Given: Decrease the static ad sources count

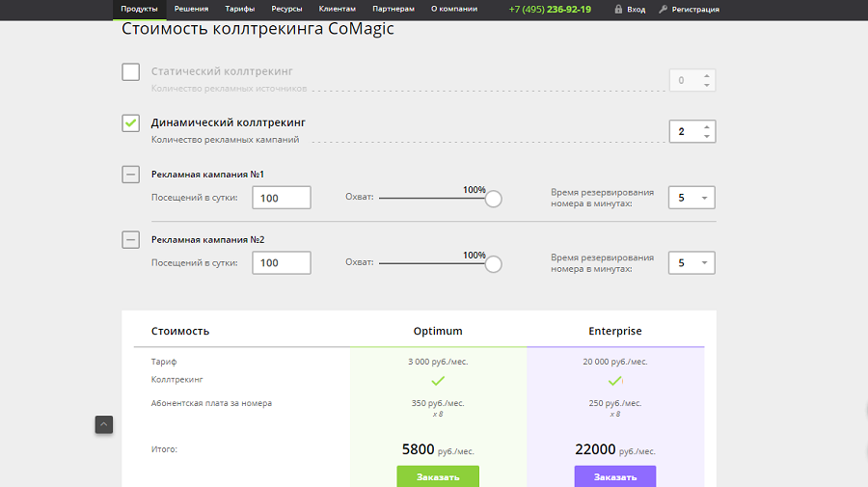Looking at the screenshot, I should click(x=707, y=85).
